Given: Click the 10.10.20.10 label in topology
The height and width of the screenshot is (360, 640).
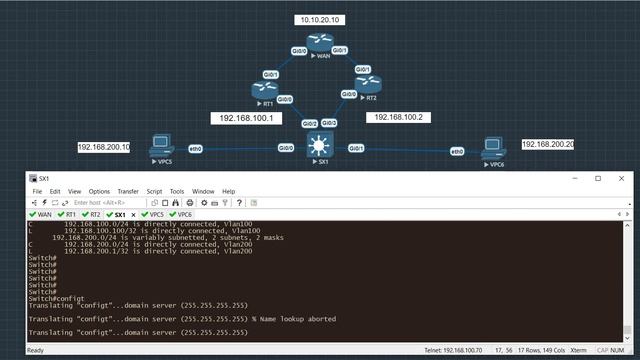Looking at the screenshot, I should click(320, 20).
